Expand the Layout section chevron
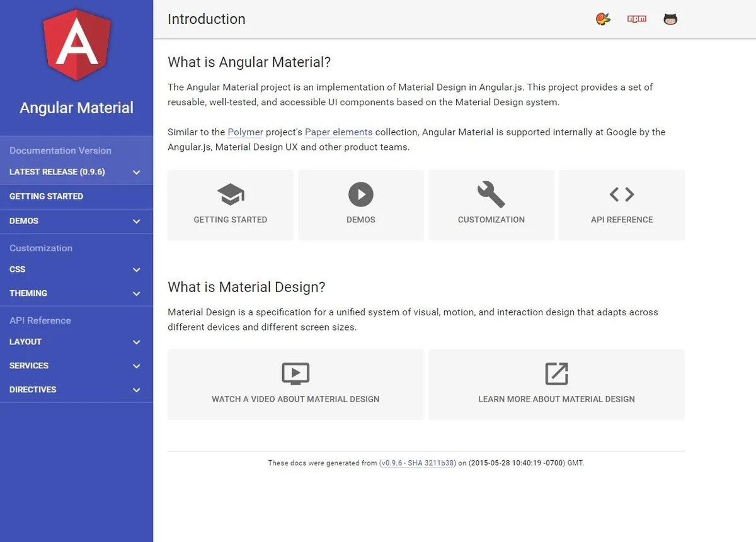This screenshot has height=542, width=756. coord(137,342)
